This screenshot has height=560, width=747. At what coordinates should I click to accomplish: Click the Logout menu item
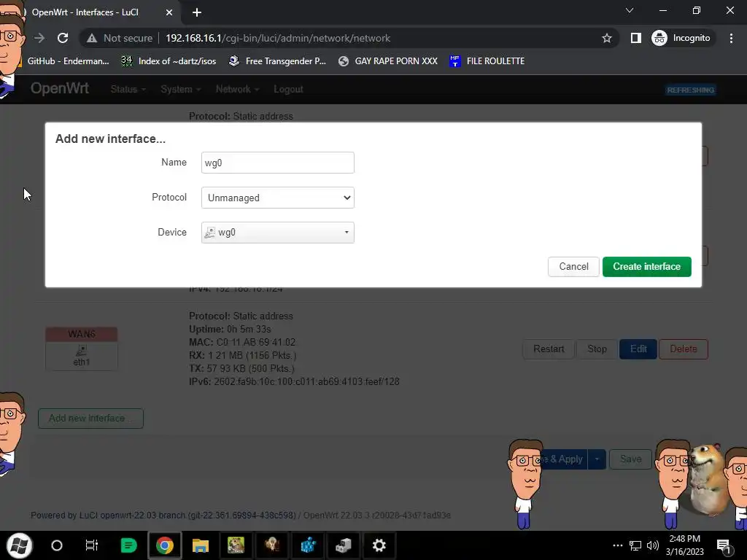point(288,90)
